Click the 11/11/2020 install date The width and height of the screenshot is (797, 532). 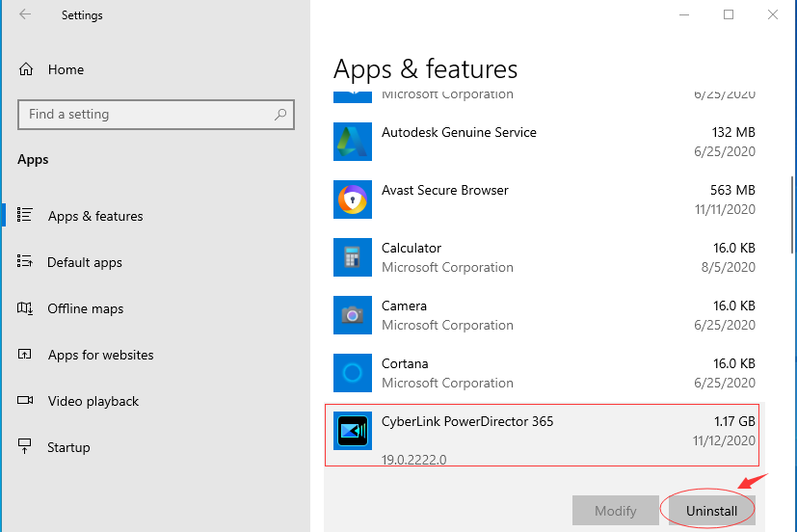click(x=725, y=209)
